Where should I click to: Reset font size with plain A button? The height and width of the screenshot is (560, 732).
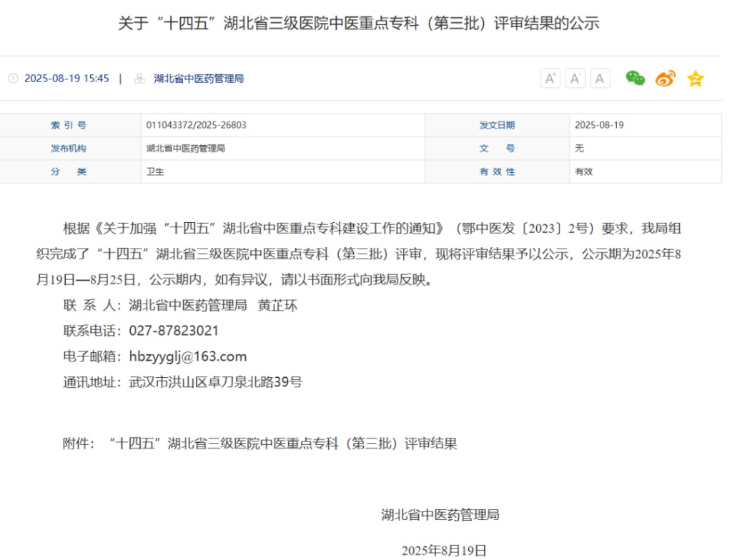click(600, 79)
